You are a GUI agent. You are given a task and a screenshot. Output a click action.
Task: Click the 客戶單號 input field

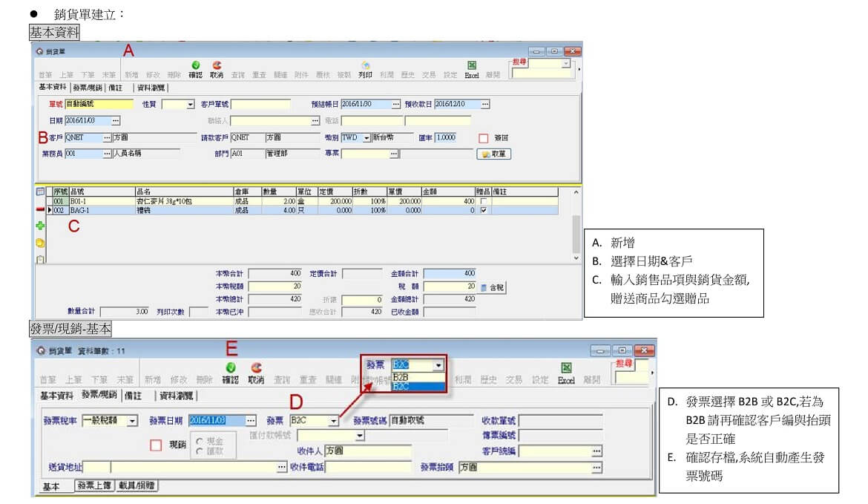pyautogui.click(x=260, y=105)
